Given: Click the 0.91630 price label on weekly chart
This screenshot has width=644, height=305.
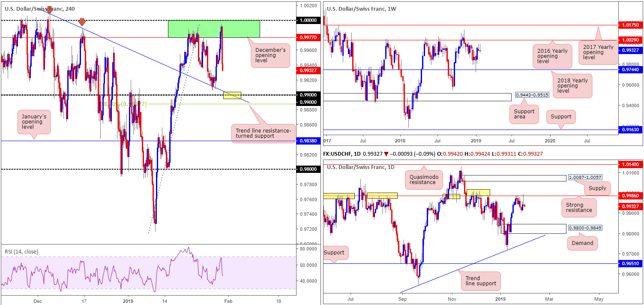Looking at the screenshot, I should (630, 130).
